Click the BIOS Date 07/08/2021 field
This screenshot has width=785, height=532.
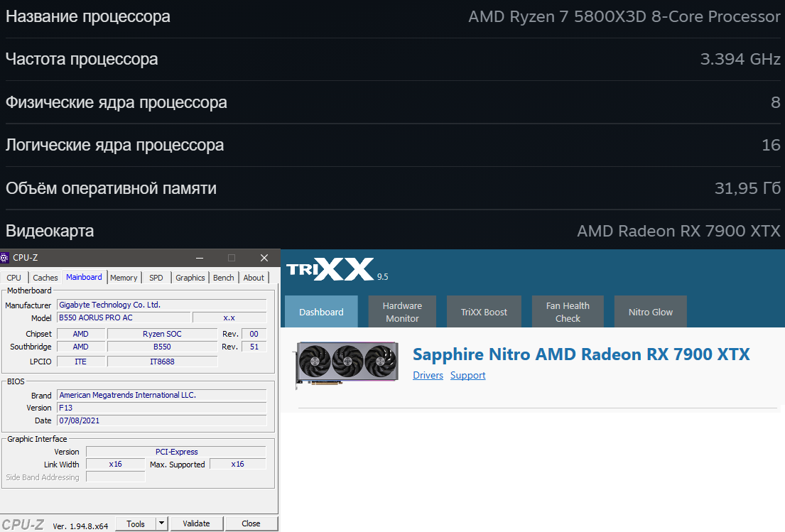pos(162,421)
